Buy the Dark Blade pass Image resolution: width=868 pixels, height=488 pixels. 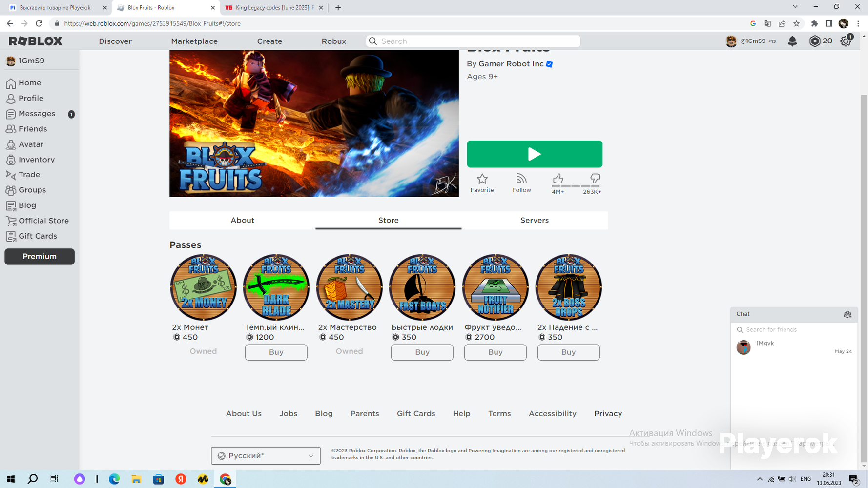[276, 352]
